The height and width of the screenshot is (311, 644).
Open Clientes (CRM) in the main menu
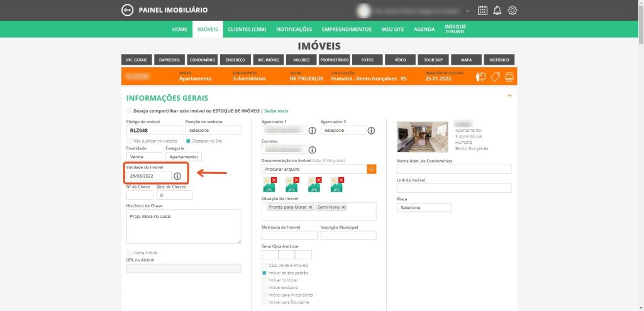247,30
